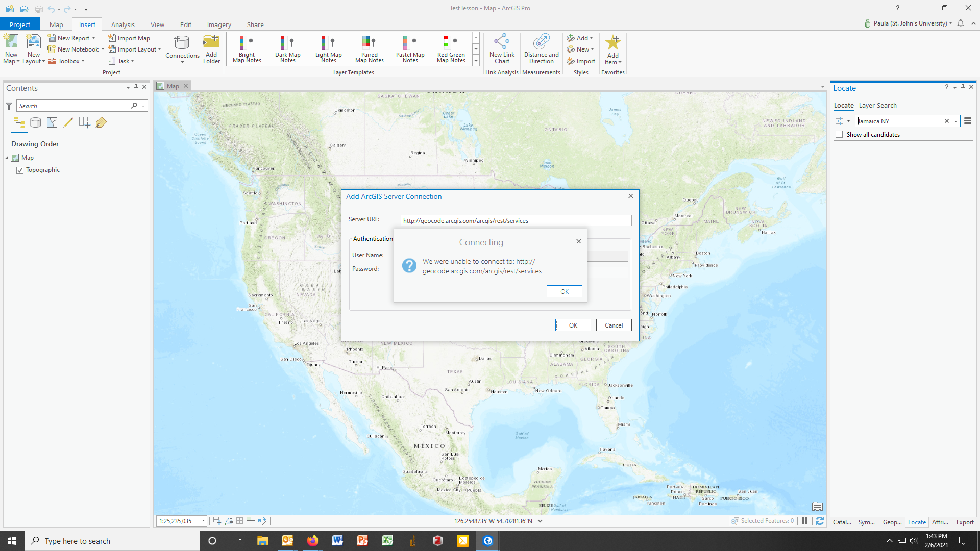
Task: Collapse the Map layer in Contents
Action: [7, 157]
